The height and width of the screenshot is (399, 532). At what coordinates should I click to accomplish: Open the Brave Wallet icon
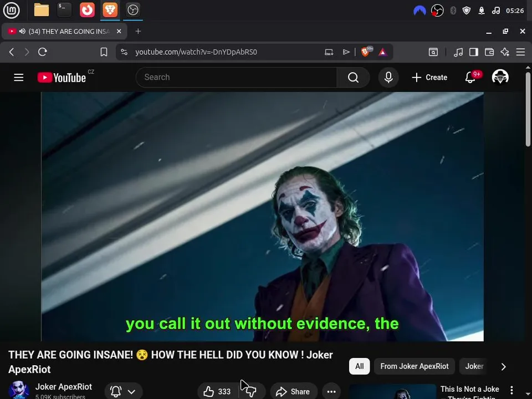pos(489,52)
